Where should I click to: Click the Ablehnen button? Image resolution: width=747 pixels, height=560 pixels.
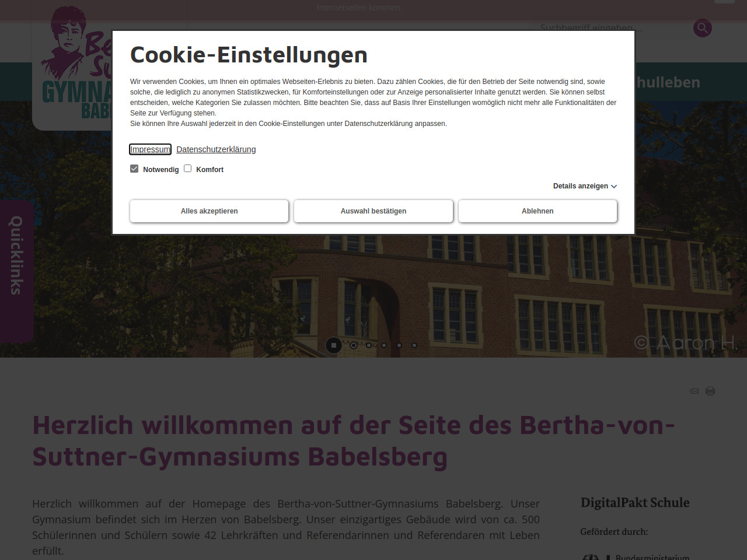coord(537,211)
